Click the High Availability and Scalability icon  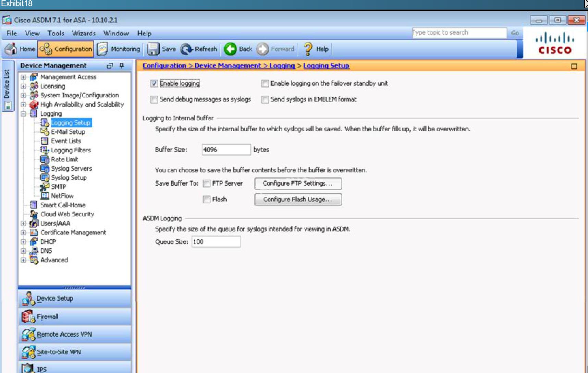pyautogui.click(x=34, y=105)
